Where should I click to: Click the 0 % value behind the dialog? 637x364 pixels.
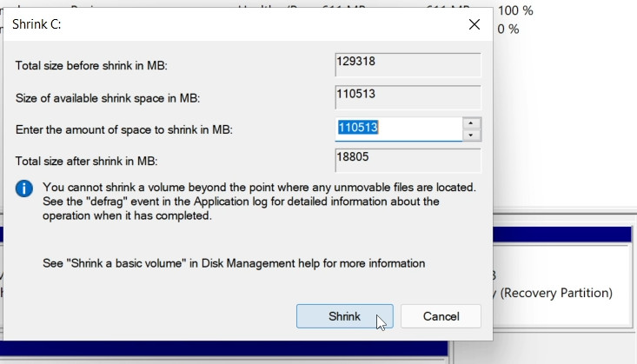(x=508, y=29)
